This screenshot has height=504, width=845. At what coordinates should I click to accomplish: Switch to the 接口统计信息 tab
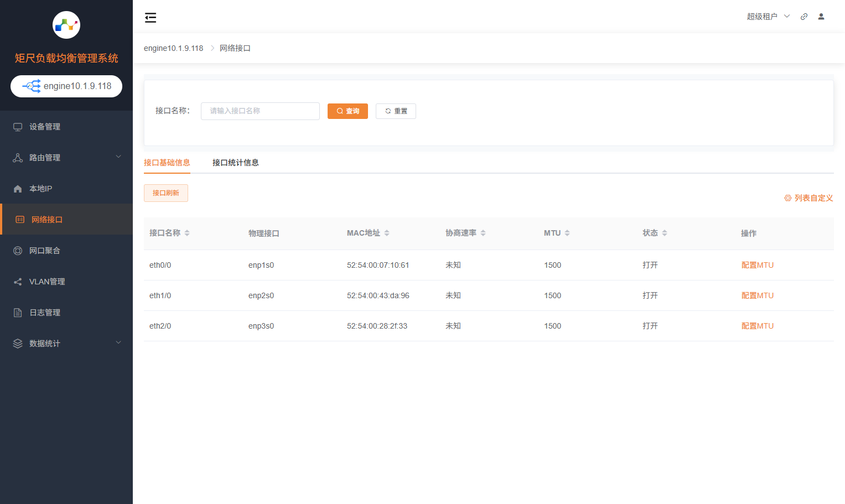[x=235, y=163]
